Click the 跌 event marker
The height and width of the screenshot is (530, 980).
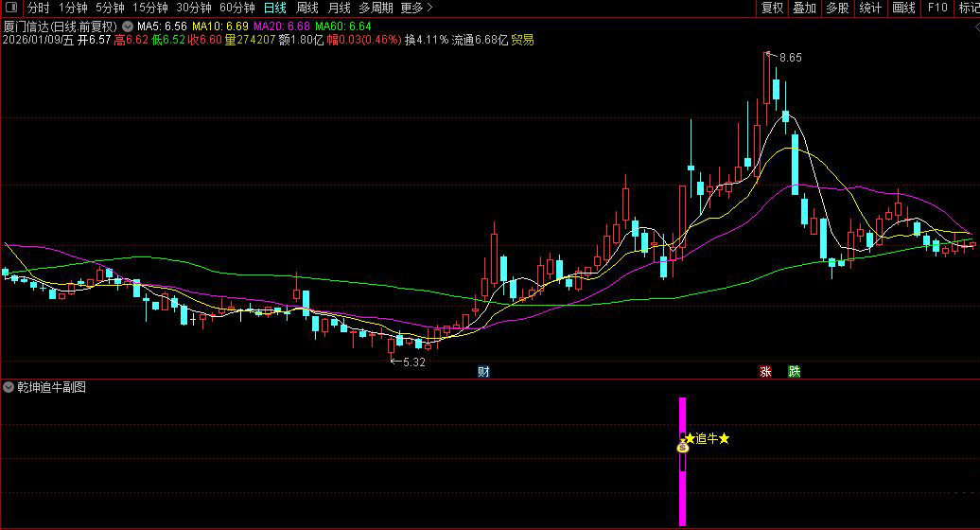pos(795,372)
